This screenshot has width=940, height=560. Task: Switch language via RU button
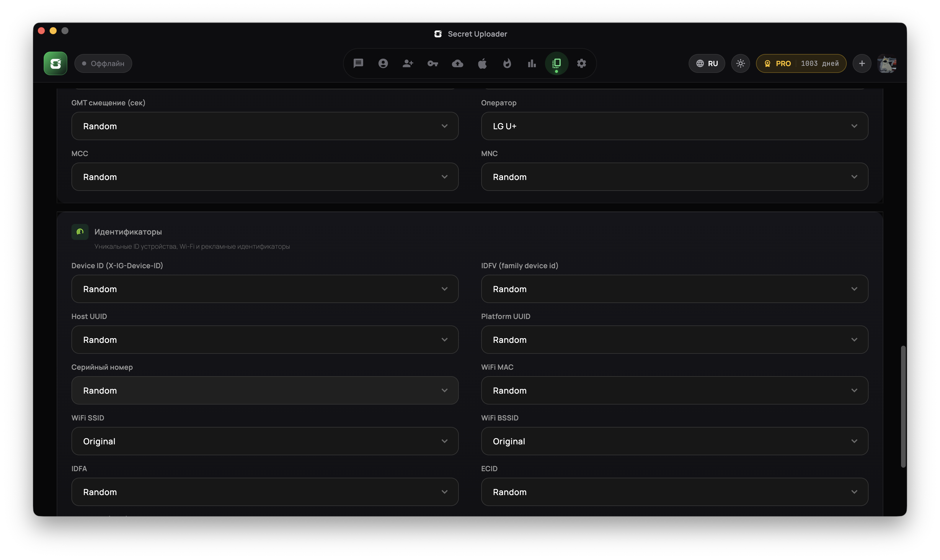coord(707,63)
